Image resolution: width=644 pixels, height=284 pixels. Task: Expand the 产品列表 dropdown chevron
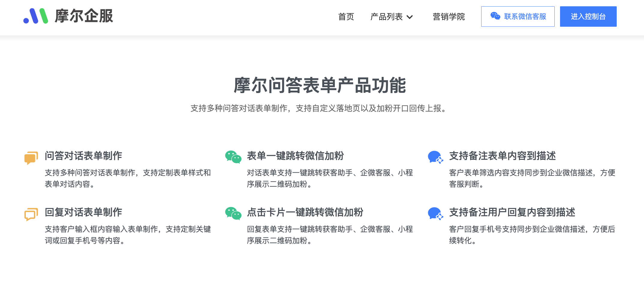410,17
